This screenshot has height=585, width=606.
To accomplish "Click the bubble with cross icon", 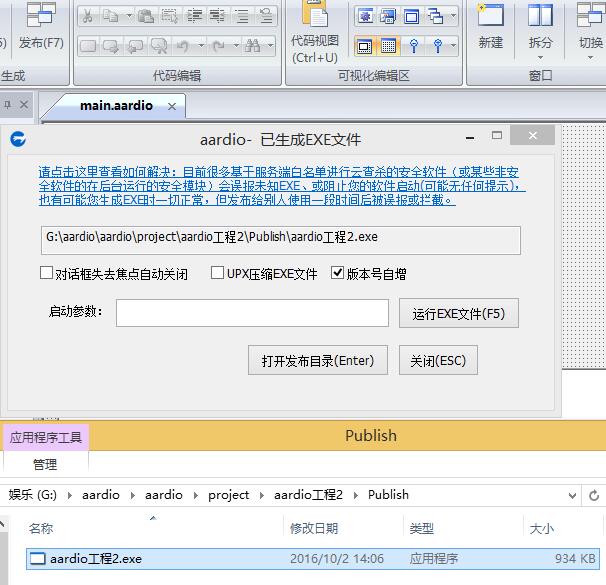I will point(159,46).
